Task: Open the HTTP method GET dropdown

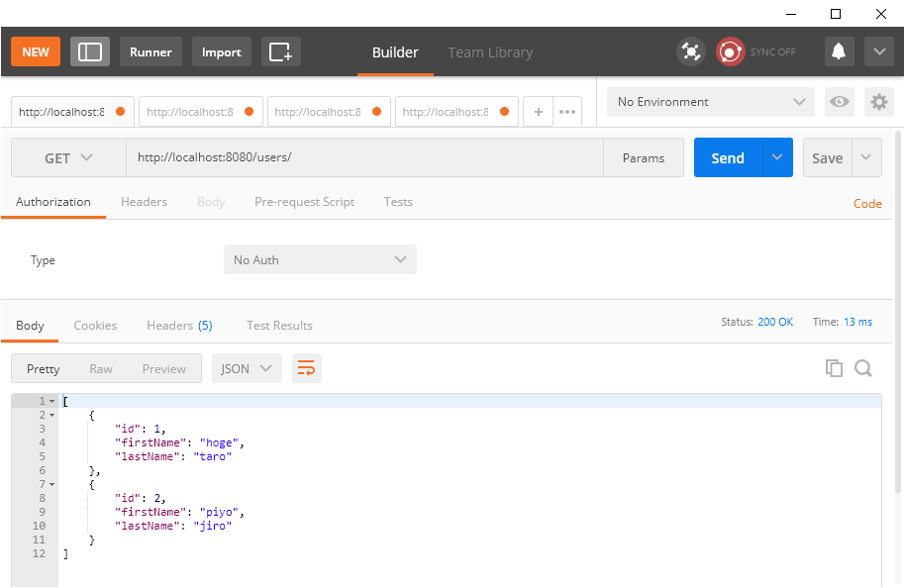Action: [68, 157]
